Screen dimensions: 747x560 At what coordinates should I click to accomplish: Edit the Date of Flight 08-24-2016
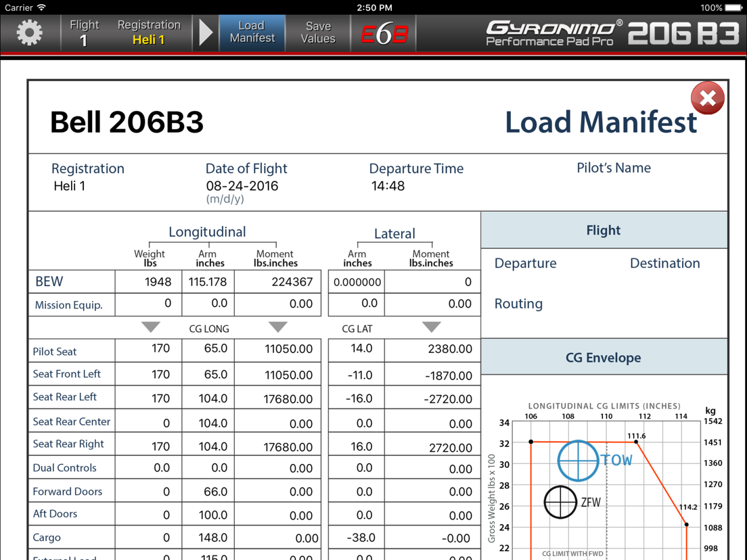pos(242,186)
